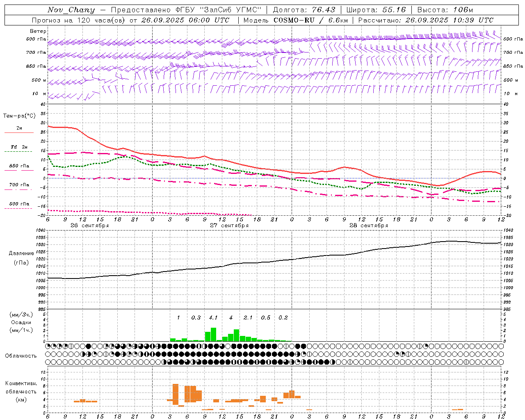Click the left "500 м" wind level label
The height and width of the screenshot is (420, 525).
point(39,80)
